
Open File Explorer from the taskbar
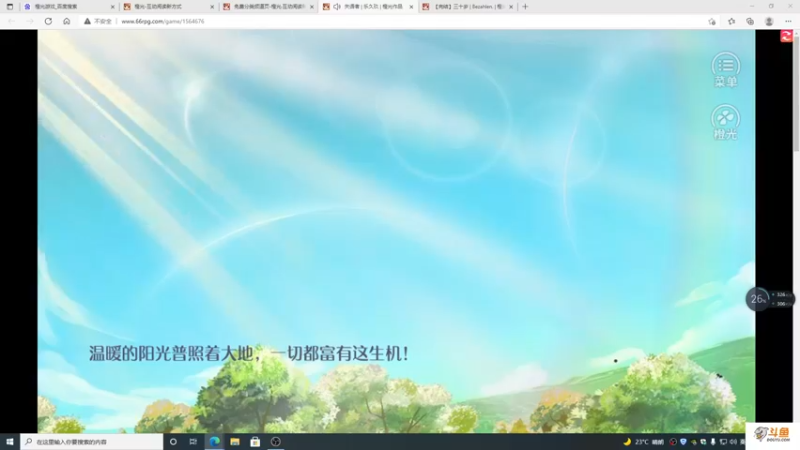tap(235, 441)
